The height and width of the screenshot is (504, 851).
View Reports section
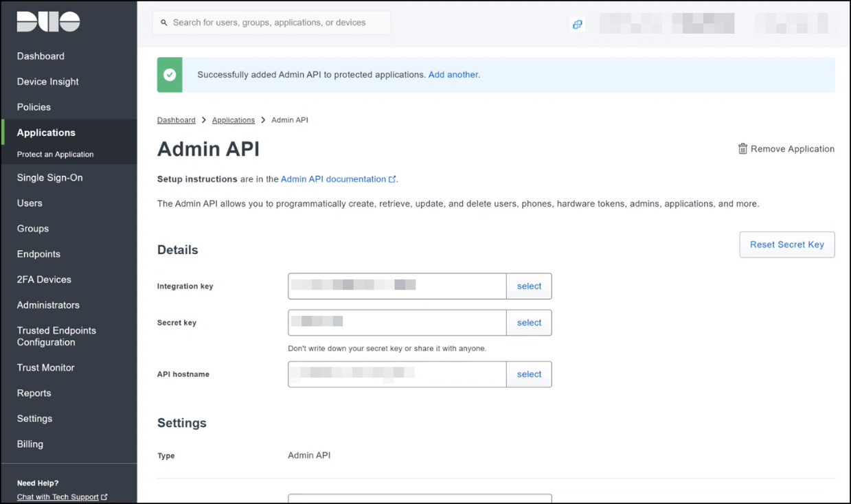pos(34,393)
